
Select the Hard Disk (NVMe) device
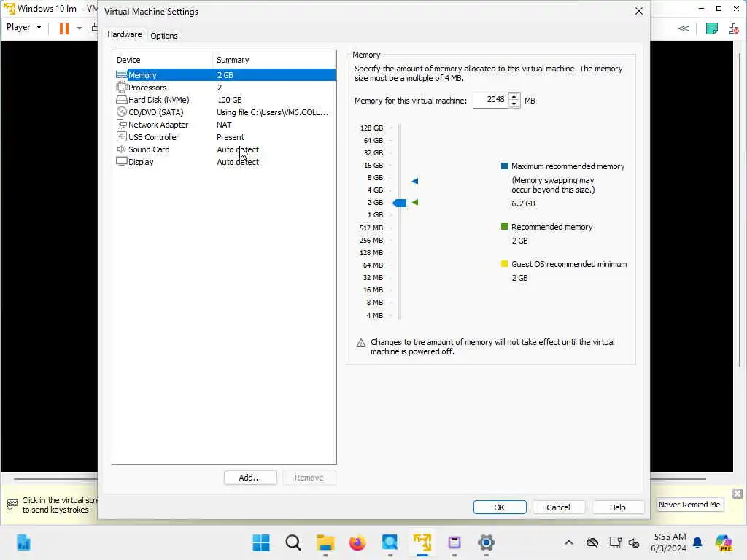(225, 99)
